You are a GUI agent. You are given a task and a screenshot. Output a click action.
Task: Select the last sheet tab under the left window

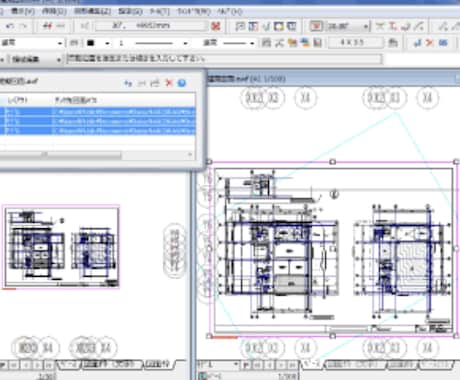pos(159,364)
